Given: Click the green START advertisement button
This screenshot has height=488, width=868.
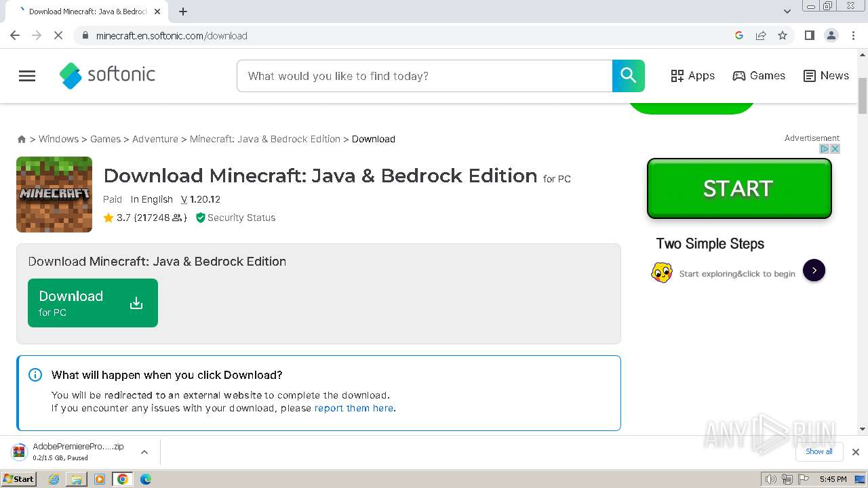Looking at the screenshot, I should click(739, 188).
